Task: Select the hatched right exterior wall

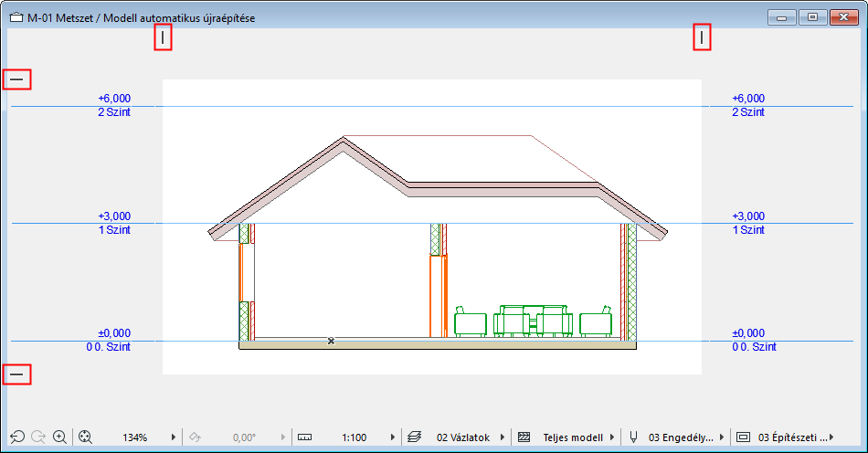Action: click(x=629, y=282)
